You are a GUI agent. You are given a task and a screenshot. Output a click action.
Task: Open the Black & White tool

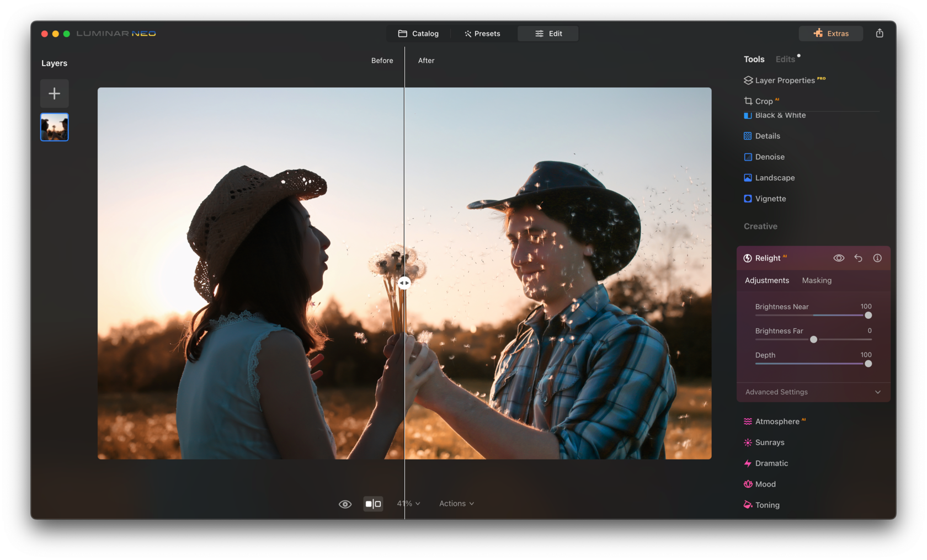tap(780, 115)
